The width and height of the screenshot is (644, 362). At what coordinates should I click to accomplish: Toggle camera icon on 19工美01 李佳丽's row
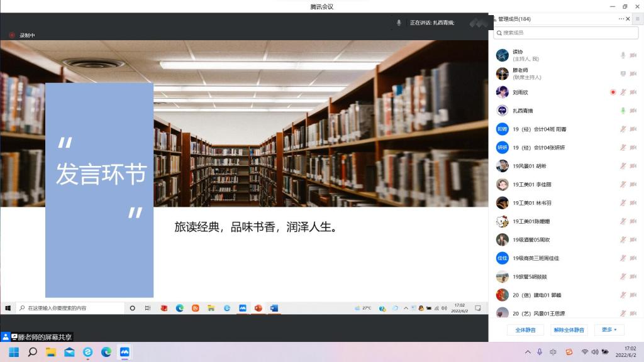633,184
